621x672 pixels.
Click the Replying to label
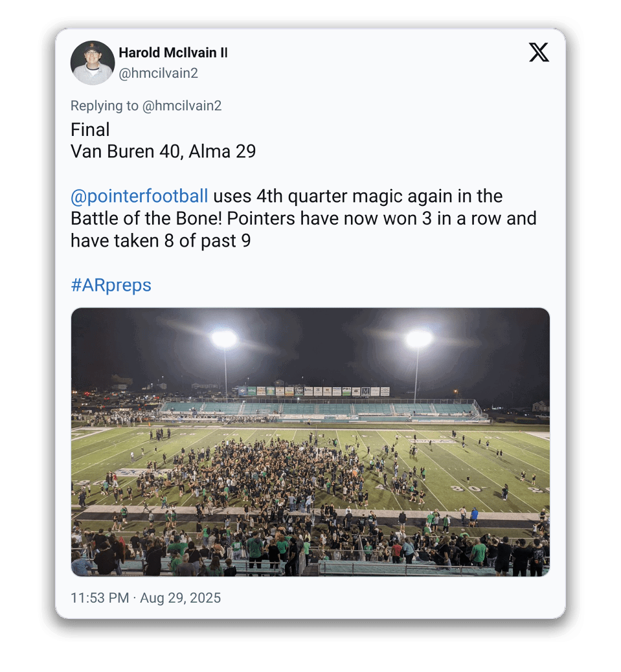(104, 106)
